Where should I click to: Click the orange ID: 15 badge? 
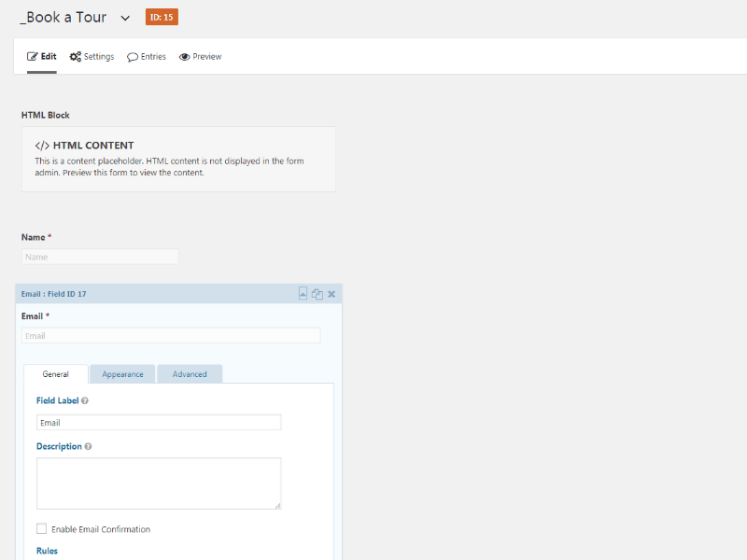tap(162, 17)
